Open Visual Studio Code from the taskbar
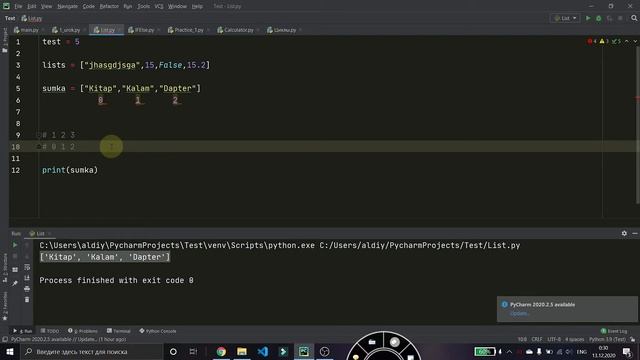This screenshot has width=640, height=360. tap(262, 351)
